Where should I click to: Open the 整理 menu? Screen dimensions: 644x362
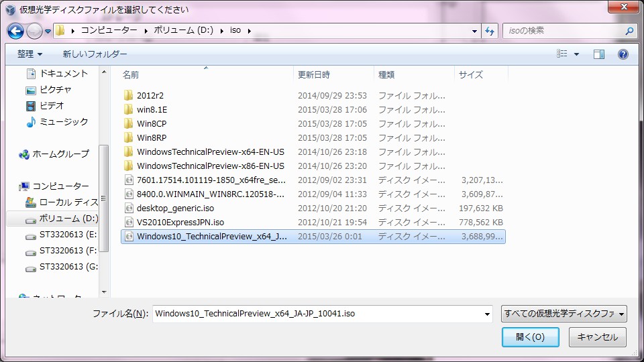[30, 54]
